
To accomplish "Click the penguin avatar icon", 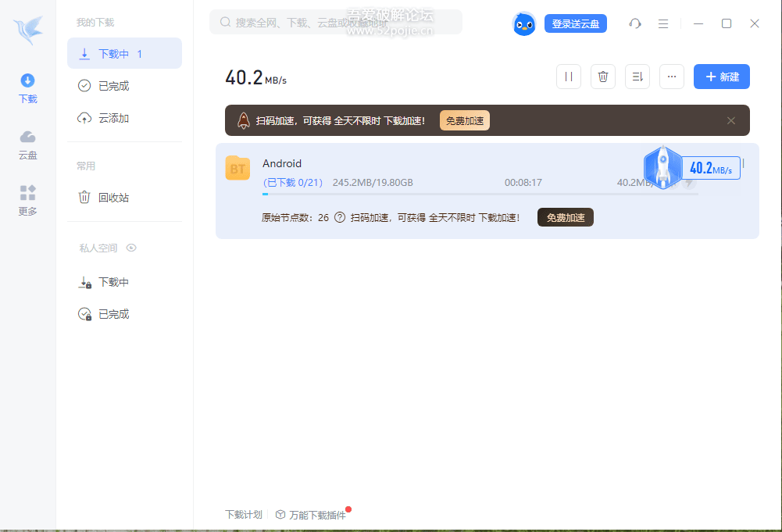I will pos(523,23).
